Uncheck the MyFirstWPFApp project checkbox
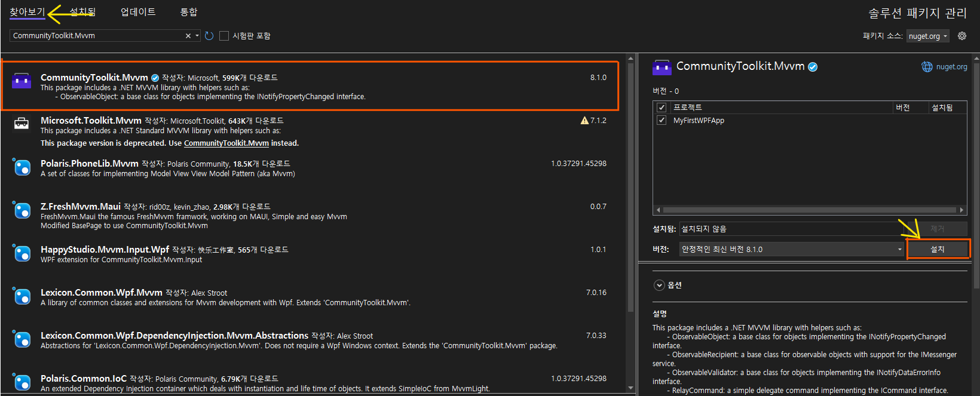Image resolution: width=980 pixels, height=396 pixels. coord(661,120)
